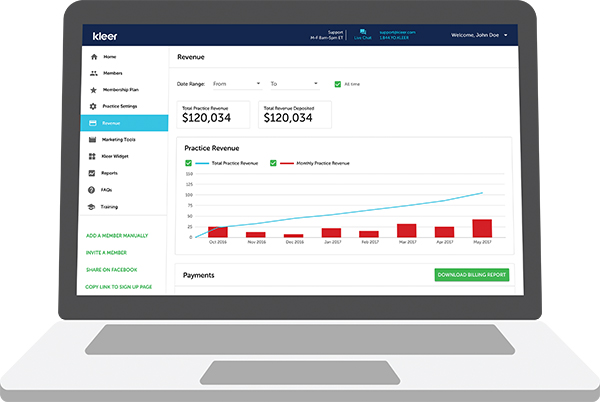This screenshot has width=600, height=402.
Task: Open FAQs question mark icon
Action: (93, 189)
